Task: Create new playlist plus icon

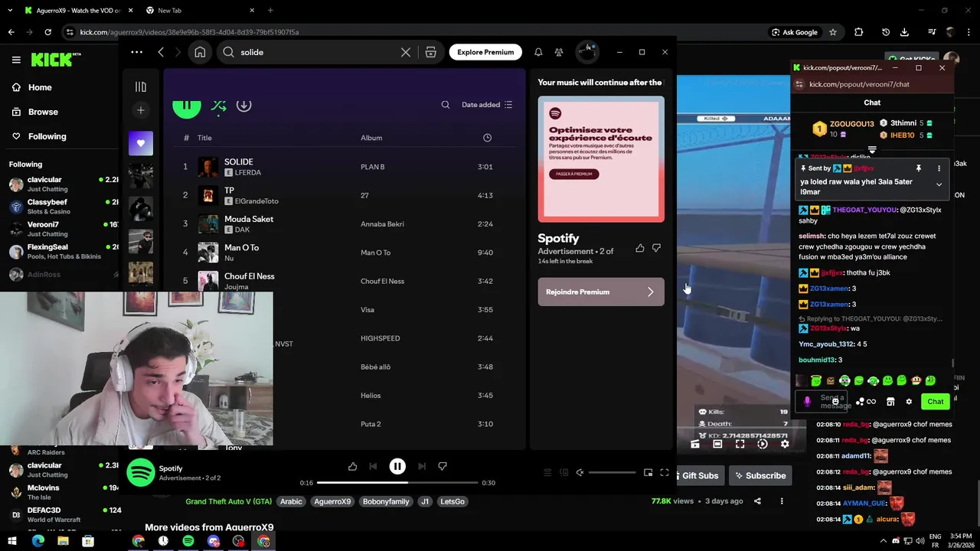Action: 140,110
